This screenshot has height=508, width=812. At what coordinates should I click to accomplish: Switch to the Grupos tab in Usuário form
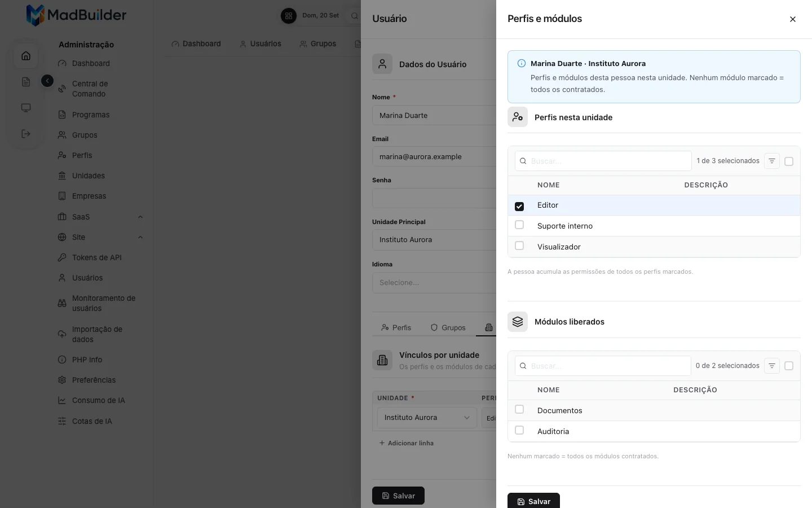pos(448,327)
